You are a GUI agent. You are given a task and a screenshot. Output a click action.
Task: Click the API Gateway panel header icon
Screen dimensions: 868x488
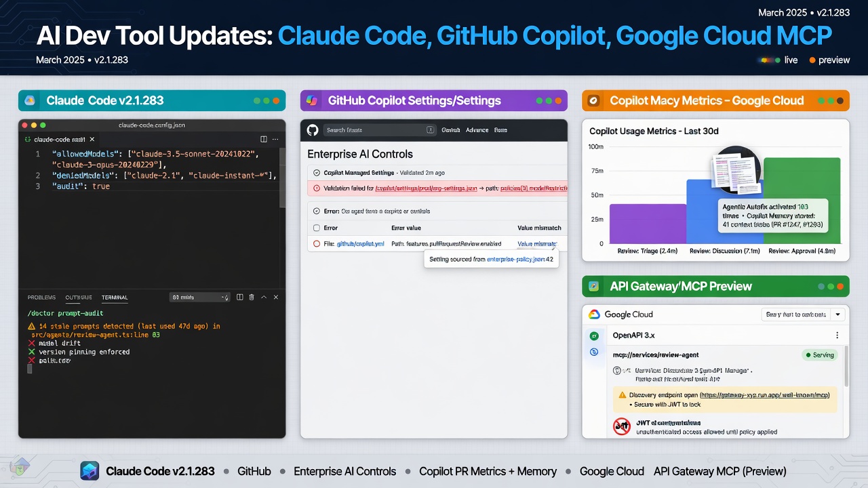(593, 286)
